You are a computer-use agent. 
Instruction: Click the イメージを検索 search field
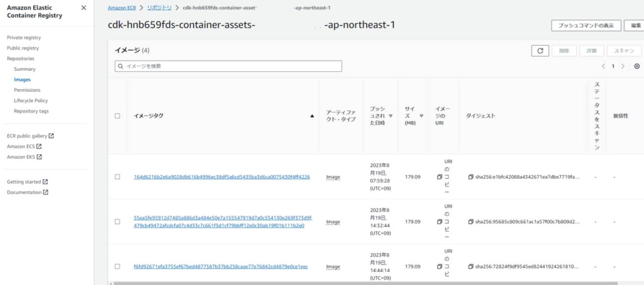coord(228,66)
